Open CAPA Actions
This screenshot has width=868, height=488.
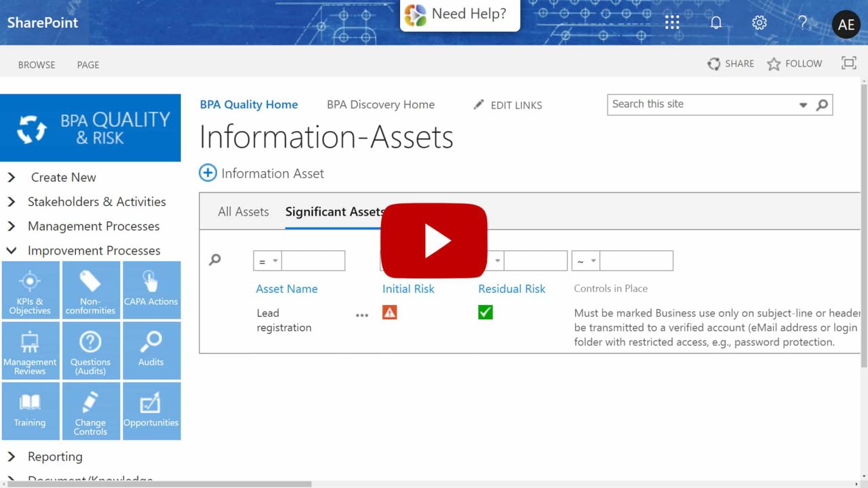(151, 289)
